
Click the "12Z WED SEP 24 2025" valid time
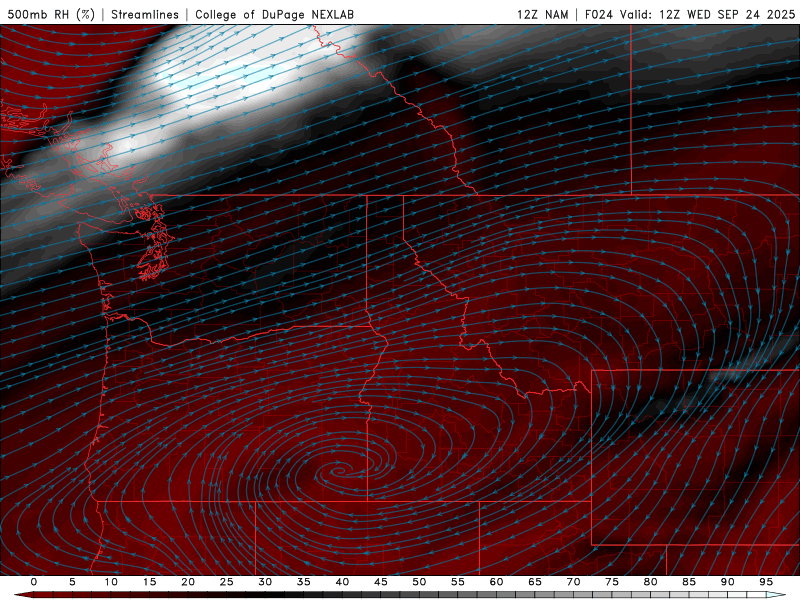point(727,14)
